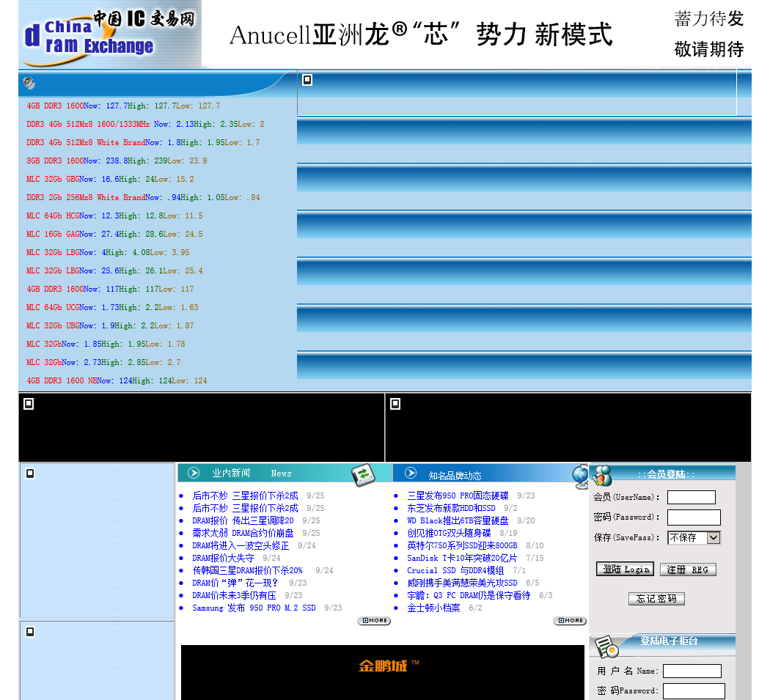770x700 pixels.
Task: Click the China Dram Exchange logo
Action: pyautogui.click(x=110, y=34)
